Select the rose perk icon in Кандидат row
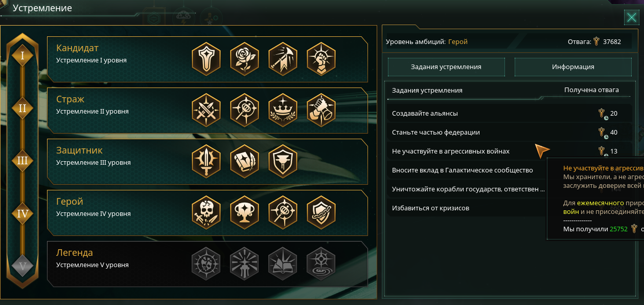The height and width of the screenshot is (305, 644). [244, 59]
